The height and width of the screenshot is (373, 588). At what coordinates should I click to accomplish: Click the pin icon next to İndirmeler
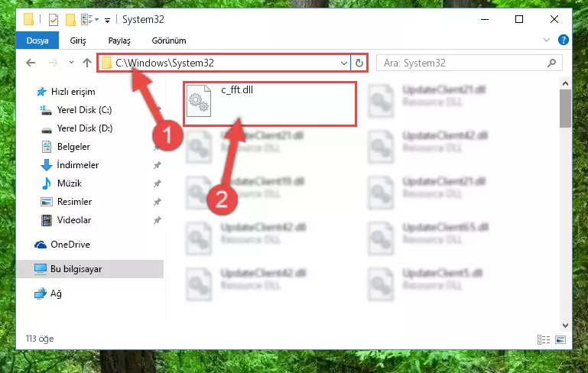[157, 165]
